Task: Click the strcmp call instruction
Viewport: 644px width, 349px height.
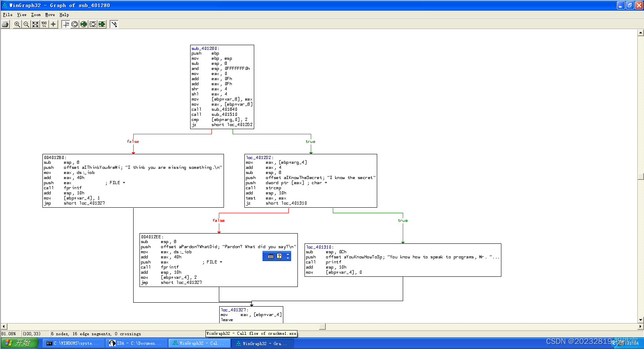Action: 263,188
